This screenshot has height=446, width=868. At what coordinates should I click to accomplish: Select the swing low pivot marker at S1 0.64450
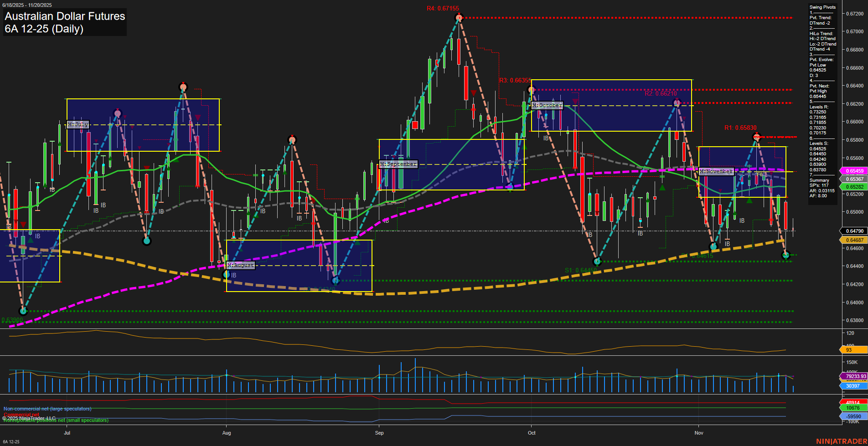pos(597,261)
